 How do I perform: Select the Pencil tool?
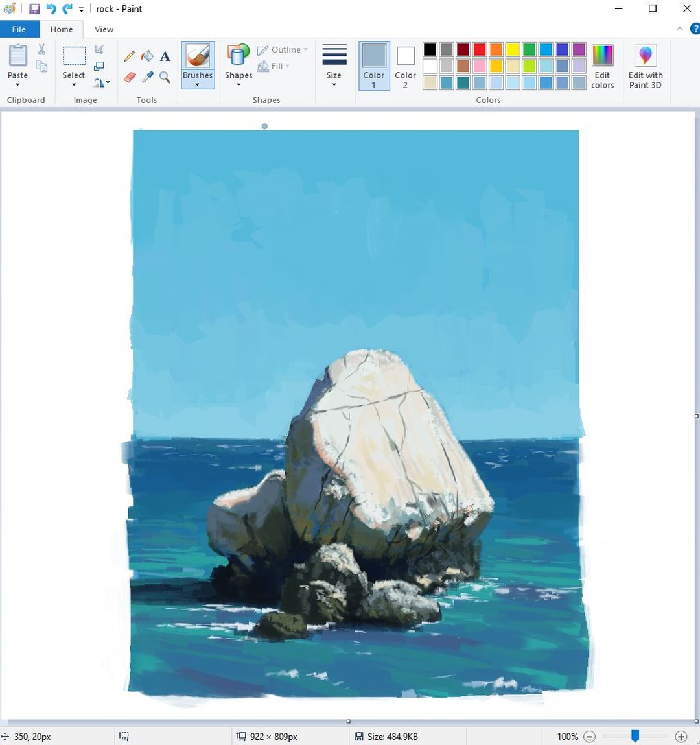(x=129, y=56)
